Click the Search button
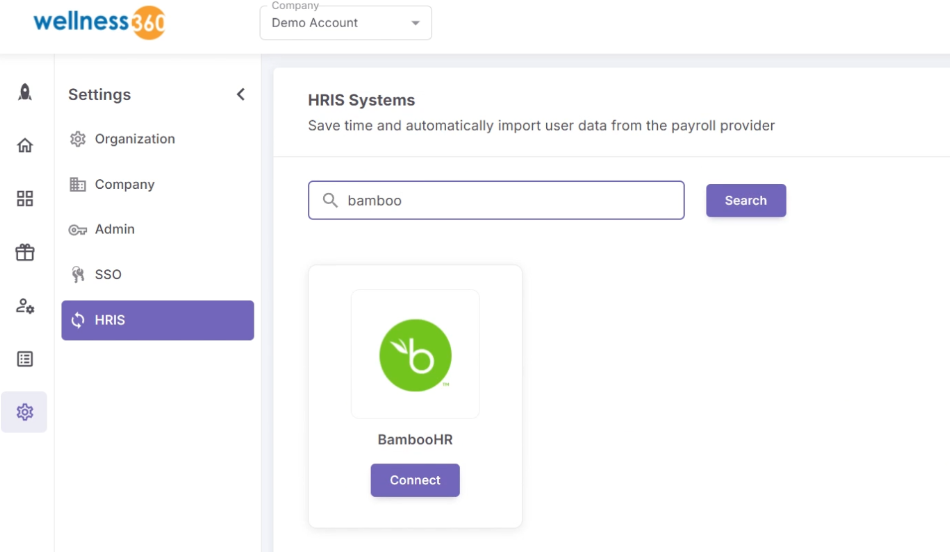The image size is (950, 552). point(746,201)
